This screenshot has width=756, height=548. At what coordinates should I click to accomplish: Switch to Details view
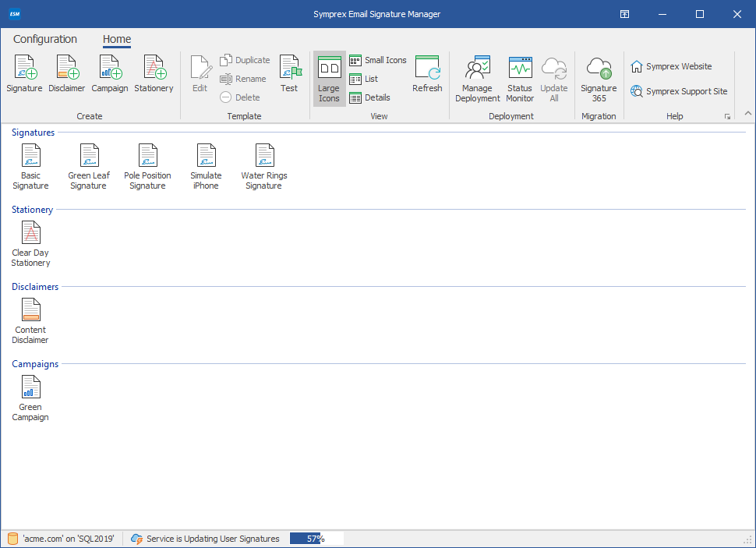coord(369,97)
